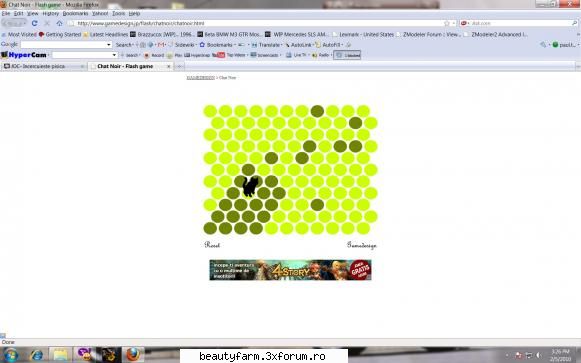Close the Chat Noir - Flash game tab
This screenshot has width=581, height=363.
coord(169,66)
